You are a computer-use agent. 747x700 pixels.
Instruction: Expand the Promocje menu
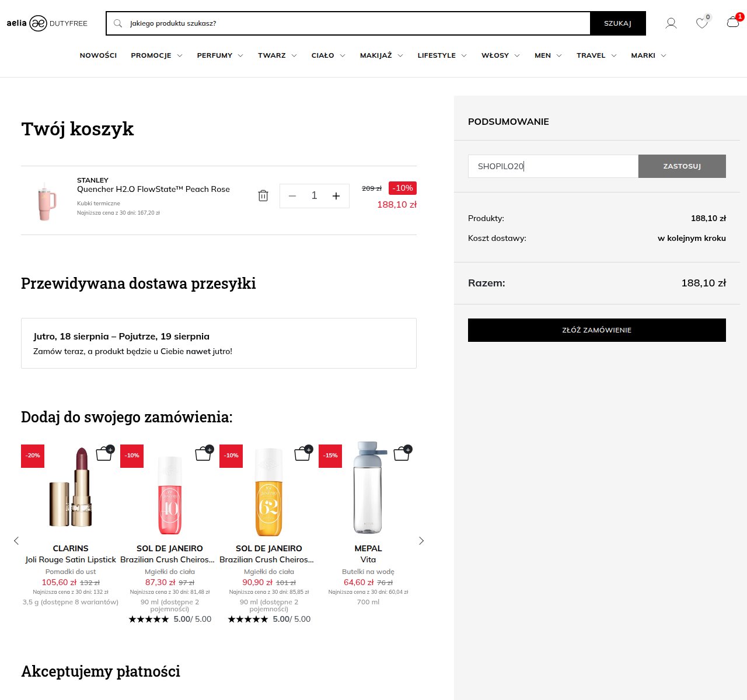point(156,55)
